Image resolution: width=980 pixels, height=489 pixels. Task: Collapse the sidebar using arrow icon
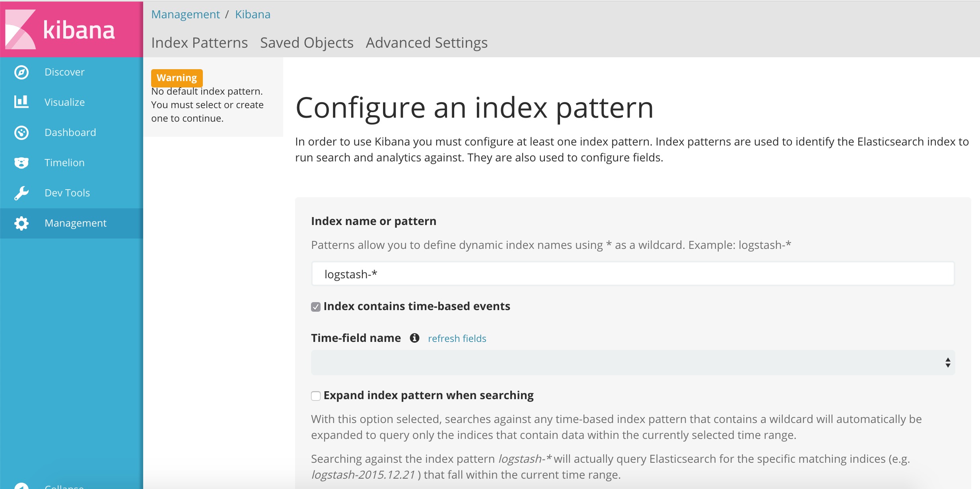pyautogui.click(x=21, y=486)
